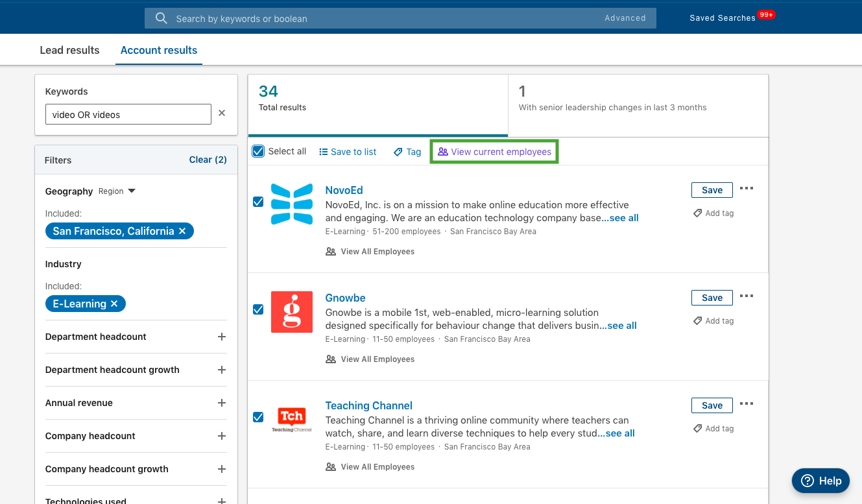Select the 34 Total results tab
862x504 pixels.
tap(377, 105)
